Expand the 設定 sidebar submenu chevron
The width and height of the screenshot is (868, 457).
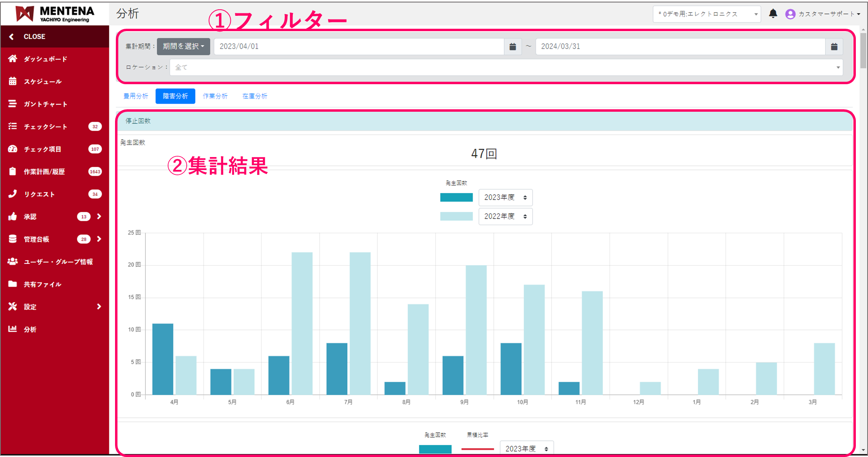[x=99, y=307]
